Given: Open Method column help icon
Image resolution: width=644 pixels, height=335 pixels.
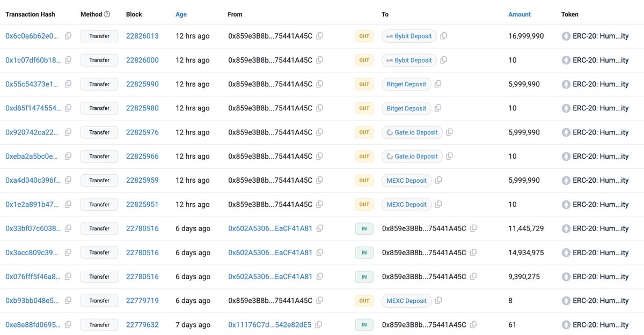Looking at the screenshot, I should click(107, 14).
